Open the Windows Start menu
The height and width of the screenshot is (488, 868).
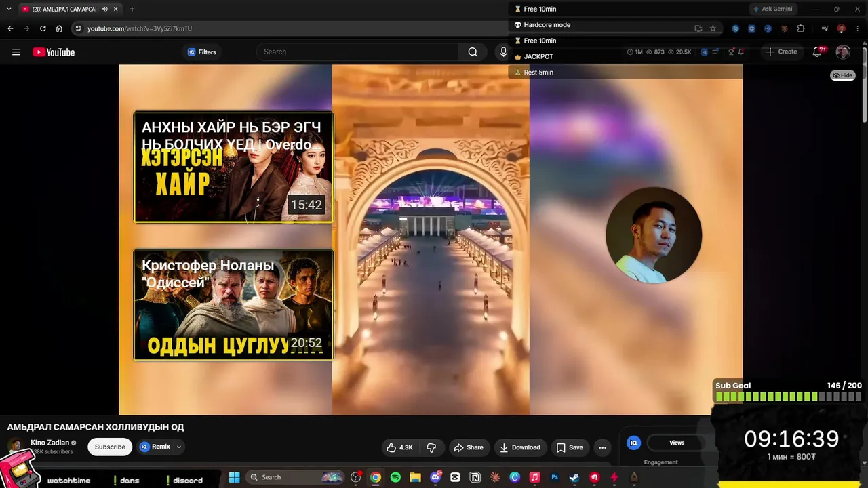point(234,477)
